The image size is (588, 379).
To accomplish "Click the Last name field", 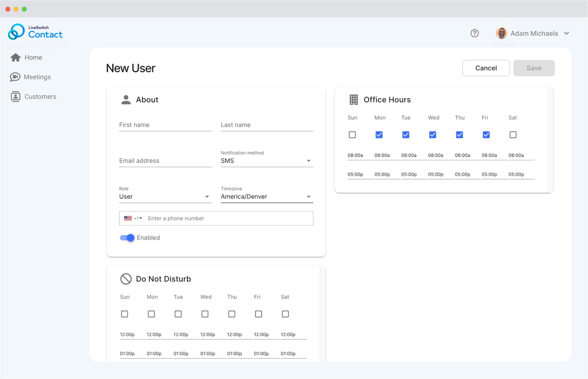I will pyautogui.click(x=267, y=125).
